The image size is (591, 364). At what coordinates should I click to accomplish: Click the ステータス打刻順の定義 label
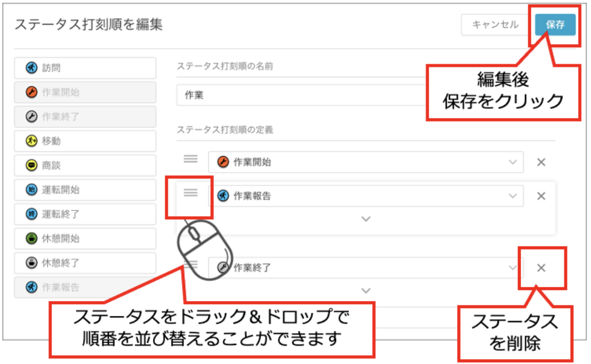(x=225, y=130)
